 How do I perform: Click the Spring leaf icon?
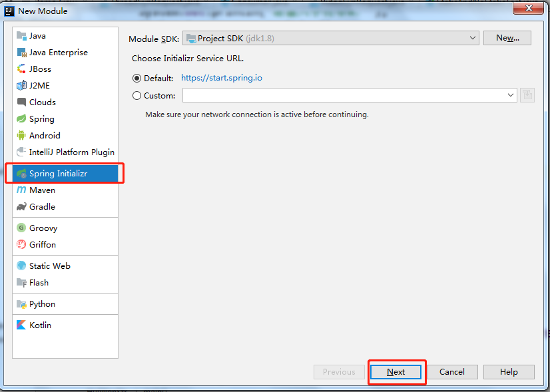pyautogui.click(x=21, y=118)
